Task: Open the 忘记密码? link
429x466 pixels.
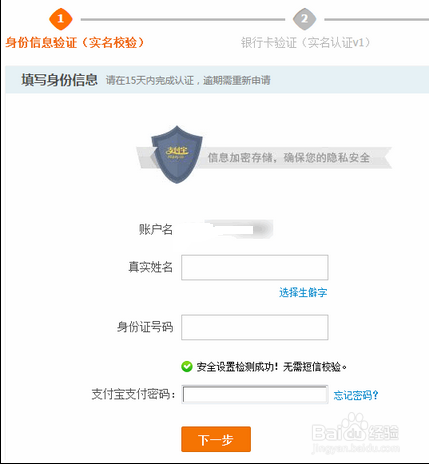Action: 356,395
